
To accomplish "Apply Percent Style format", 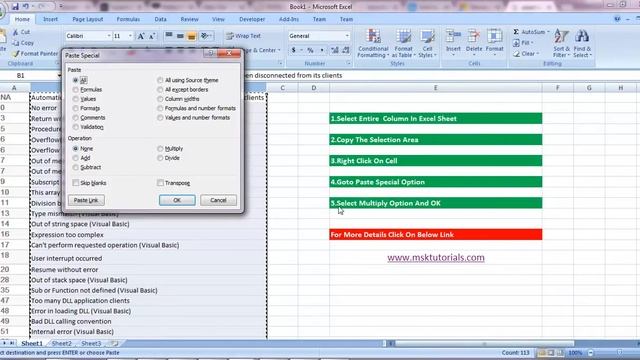I will tap(311, 50).
